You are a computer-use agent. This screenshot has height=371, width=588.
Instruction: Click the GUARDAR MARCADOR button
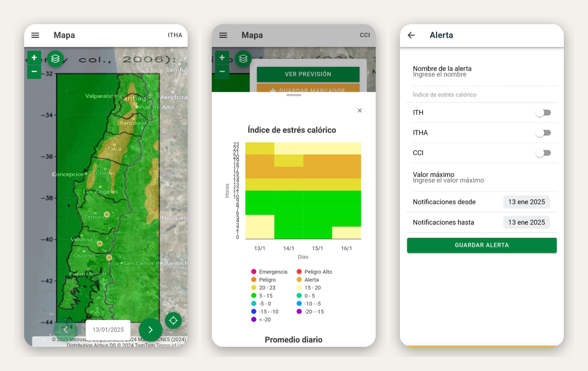(x=308, y=88)
